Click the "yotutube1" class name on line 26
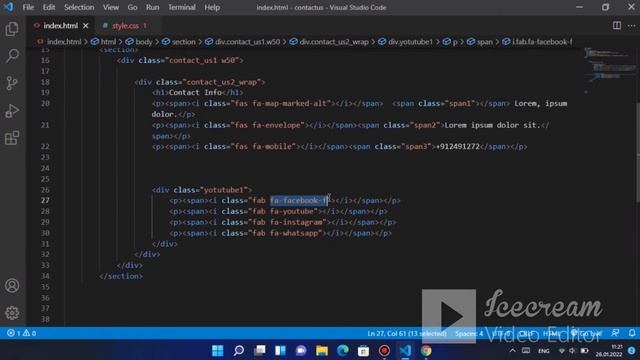The width and height of the screenshot is (640, 360). (x=223, y=190)
